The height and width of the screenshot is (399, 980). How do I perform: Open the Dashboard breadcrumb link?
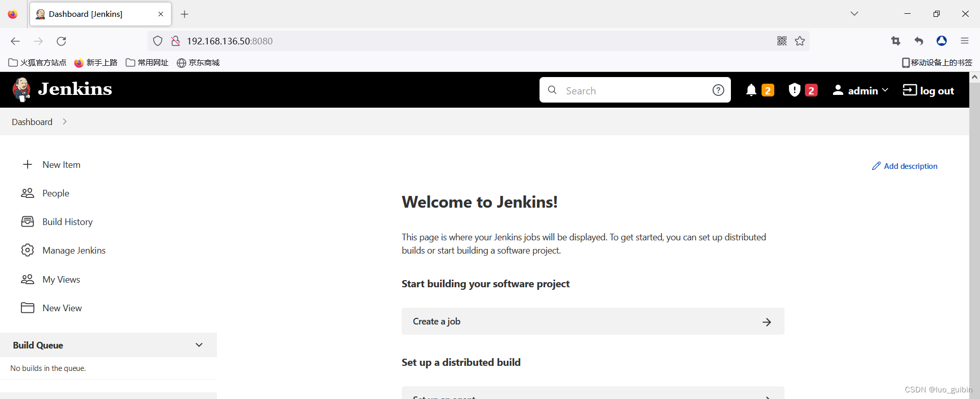[32, 122]
